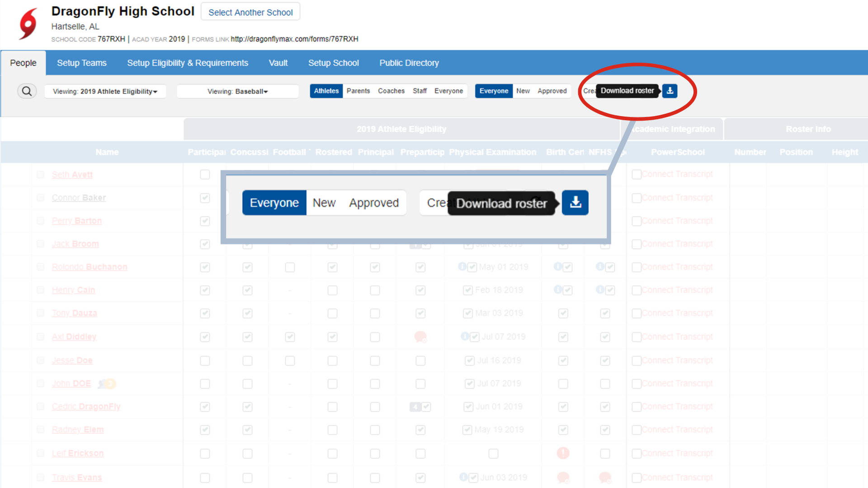Check Connect Transcript box for Henry Cain
868x488 pixels.
637,290
